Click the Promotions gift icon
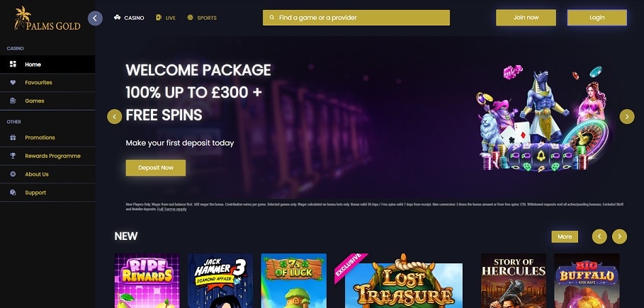644x308 pixels. point(13,137)
